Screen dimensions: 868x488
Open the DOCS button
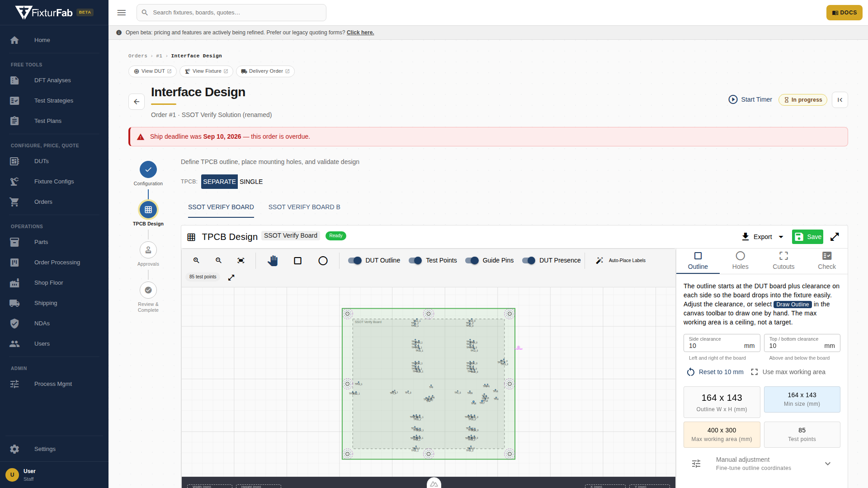[x=844, y=13]
